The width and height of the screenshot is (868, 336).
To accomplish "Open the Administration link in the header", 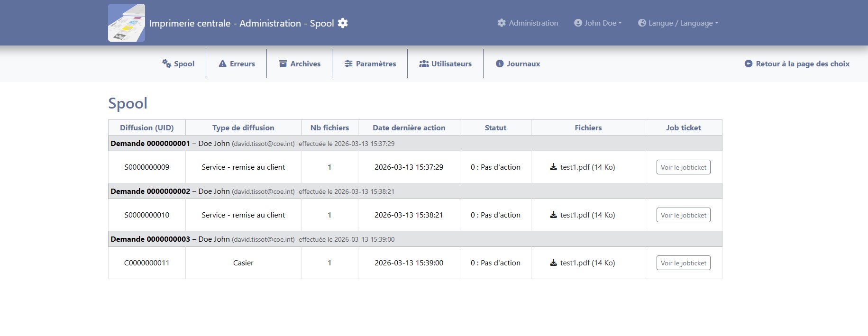I will 528,23.
